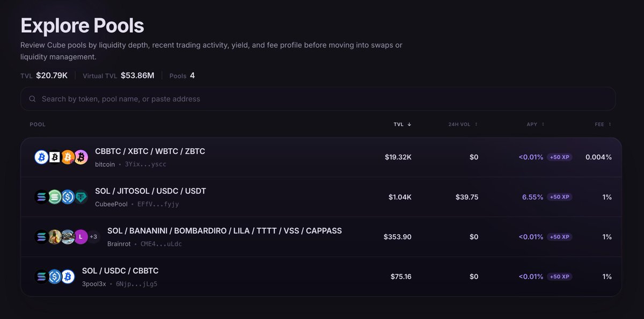Screen dimensions: 644x319
Task: Sort pools by TVL column
Action: [402, 125]
